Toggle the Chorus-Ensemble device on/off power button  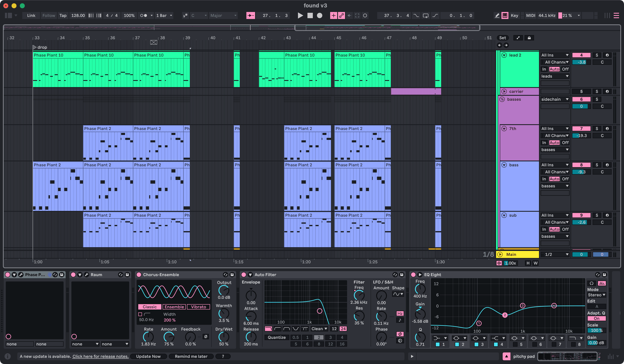pos(139,274)
